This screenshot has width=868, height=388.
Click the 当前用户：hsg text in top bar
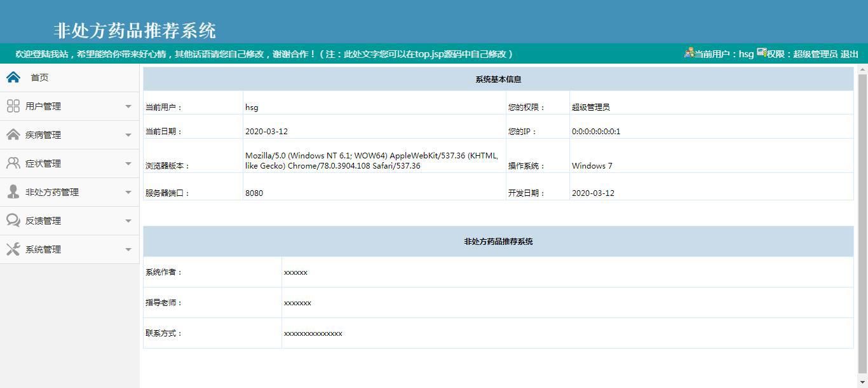(724, 54)
